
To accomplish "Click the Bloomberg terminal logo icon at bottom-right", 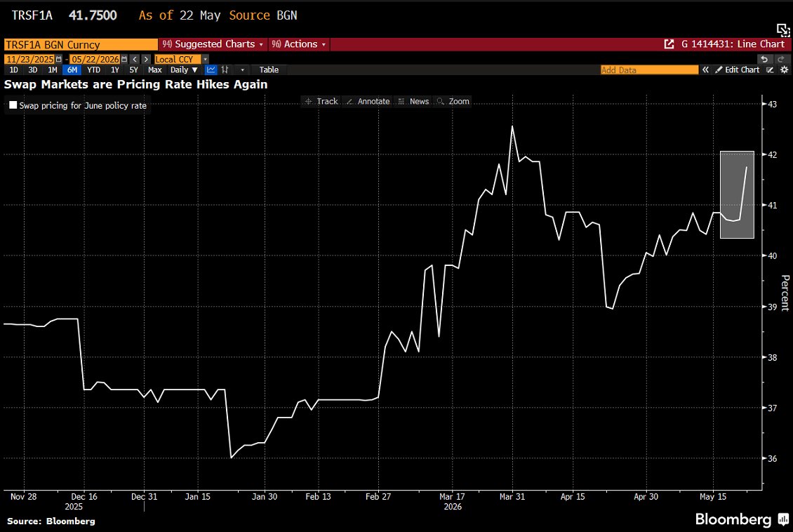I will point(783,519).
